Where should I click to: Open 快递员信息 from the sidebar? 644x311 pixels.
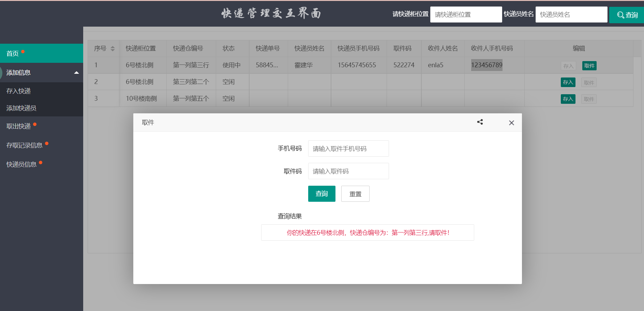(x=21, y=164)
